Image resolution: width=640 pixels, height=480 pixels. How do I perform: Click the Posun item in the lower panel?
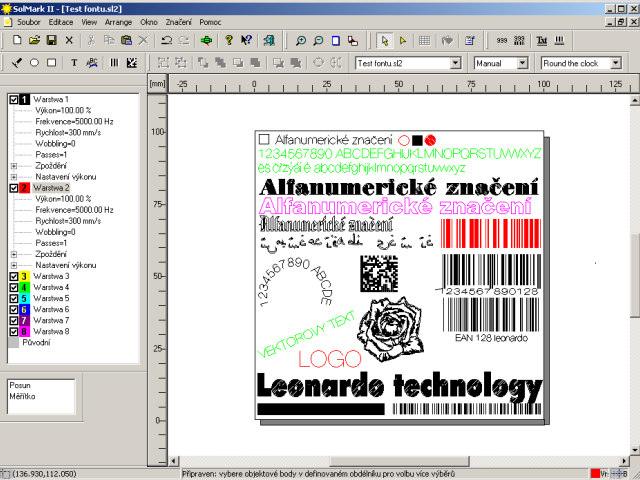20,385
